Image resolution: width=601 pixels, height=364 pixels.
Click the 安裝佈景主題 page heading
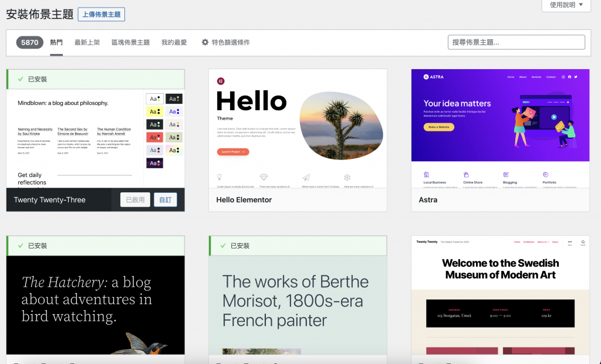[40, 15]
